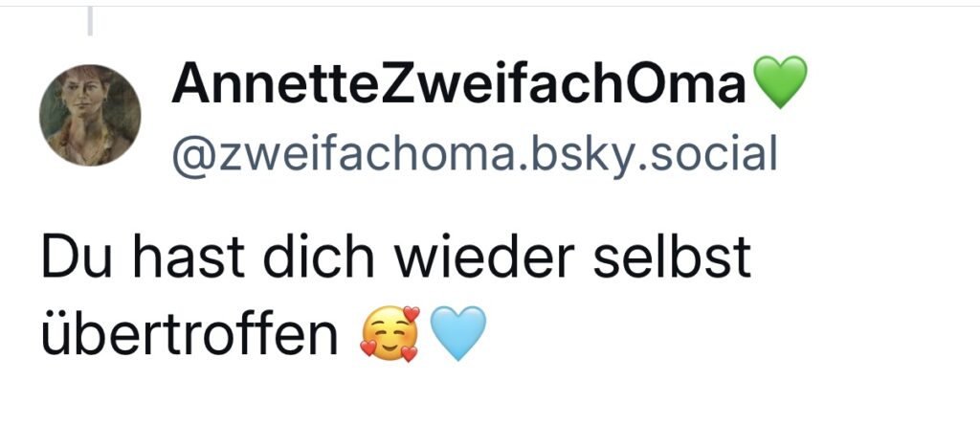Screen dimensions: 980x425
Task: Click the thread connector line above the avatar
Action: (90, 21)
